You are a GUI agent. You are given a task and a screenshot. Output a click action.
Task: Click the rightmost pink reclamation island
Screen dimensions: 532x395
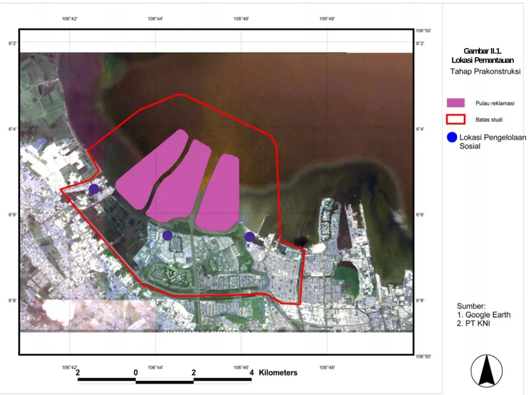[x=218, y=193]
